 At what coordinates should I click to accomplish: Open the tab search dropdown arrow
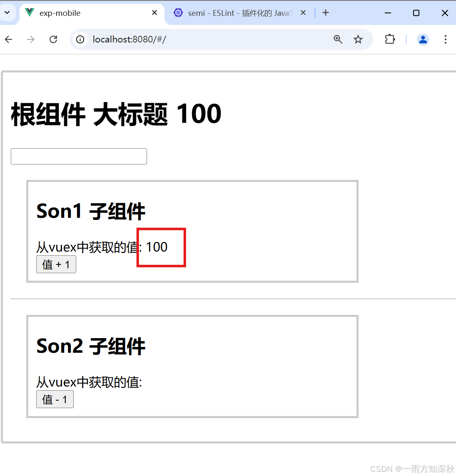click(x=7, y=13)
